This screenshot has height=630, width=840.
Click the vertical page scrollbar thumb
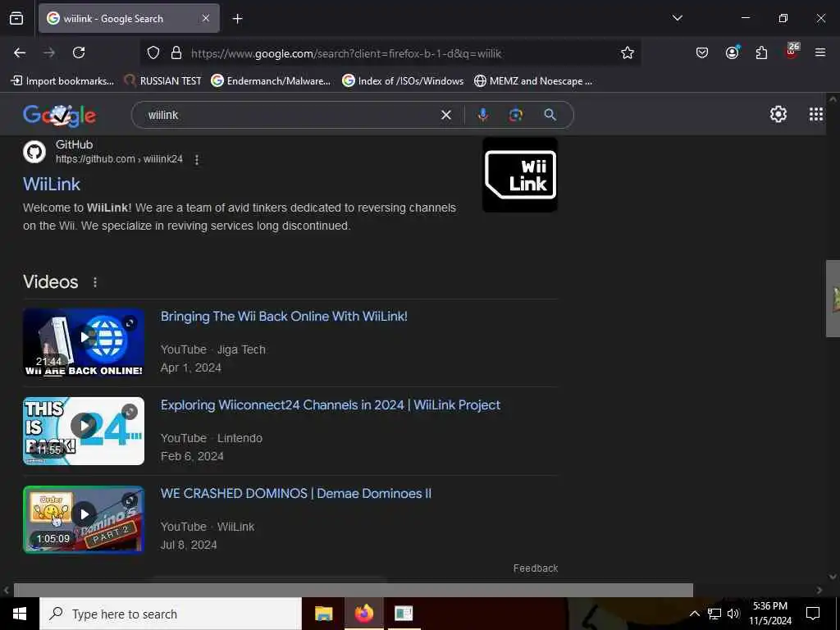tap(833, 299)
